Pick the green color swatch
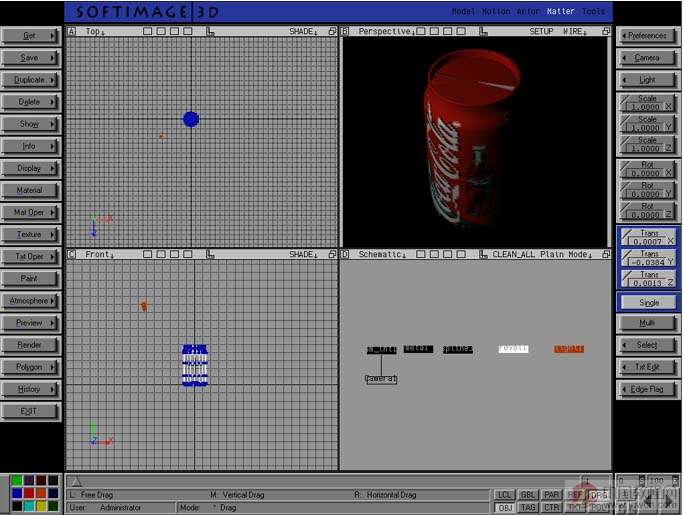 (x=17, y=481)
